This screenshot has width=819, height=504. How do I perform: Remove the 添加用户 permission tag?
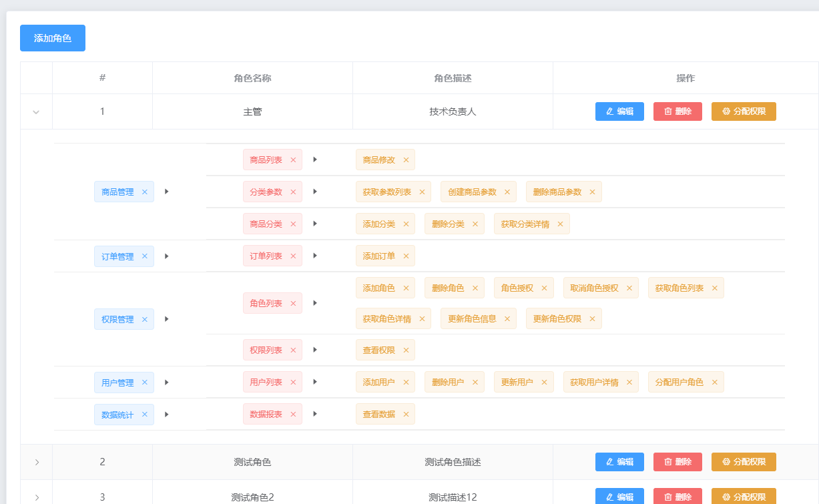coord(406,382)
